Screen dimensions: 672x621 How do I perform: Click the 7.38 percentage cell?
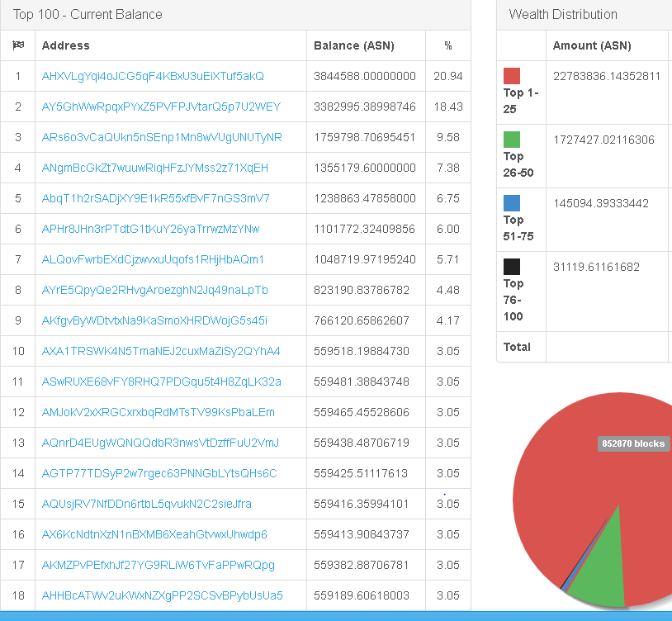(448, 168)
